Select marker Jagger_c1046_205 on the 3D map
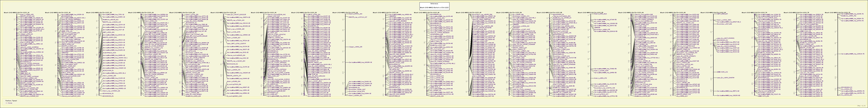 356,47
